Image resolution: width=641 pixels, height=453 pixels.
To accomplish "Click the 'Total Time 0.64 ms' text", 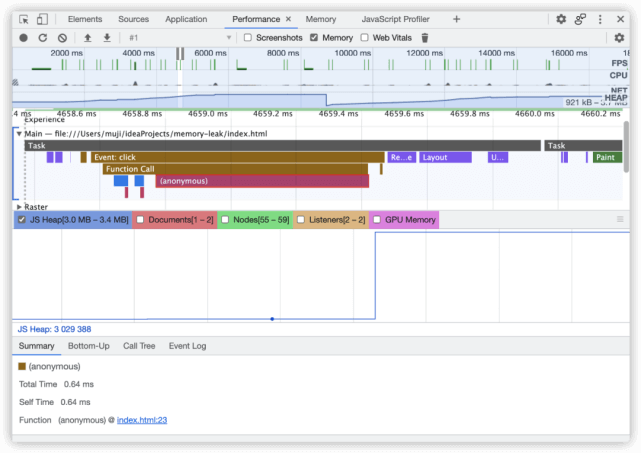I will (x=56, y=384).
